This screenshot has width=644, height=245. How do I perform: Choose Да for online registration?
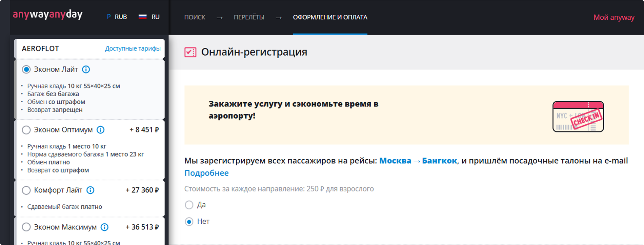pos(189,205)
